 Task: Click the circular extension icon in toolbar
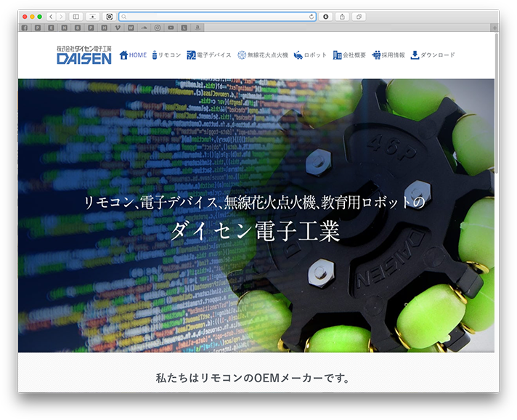(x=110, y=17)
